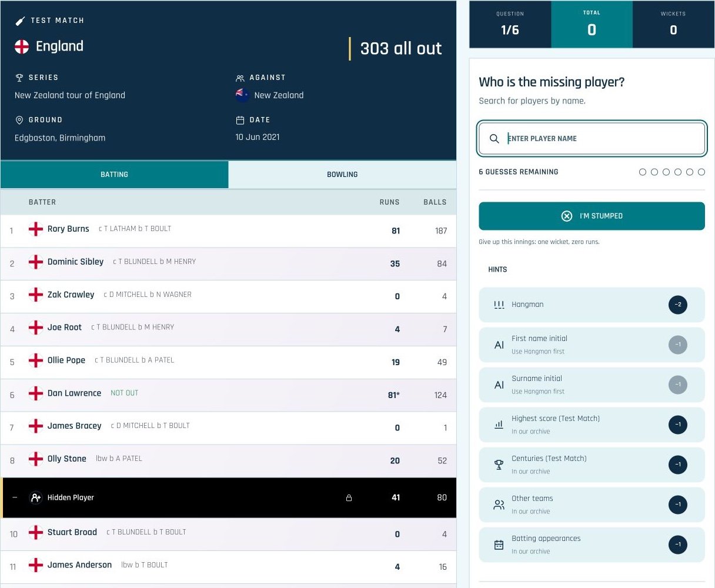Viewport: 715px width, 588px height.
Task: Click Rory Burns dismissal text
Action: point(135,229)
